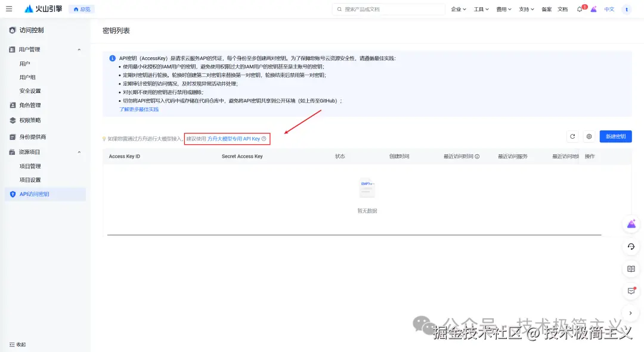Image resolution: width=644 pixels, height=352 pixels.
Task: Open the user avatar 't' menu
Action: (626, 9)
